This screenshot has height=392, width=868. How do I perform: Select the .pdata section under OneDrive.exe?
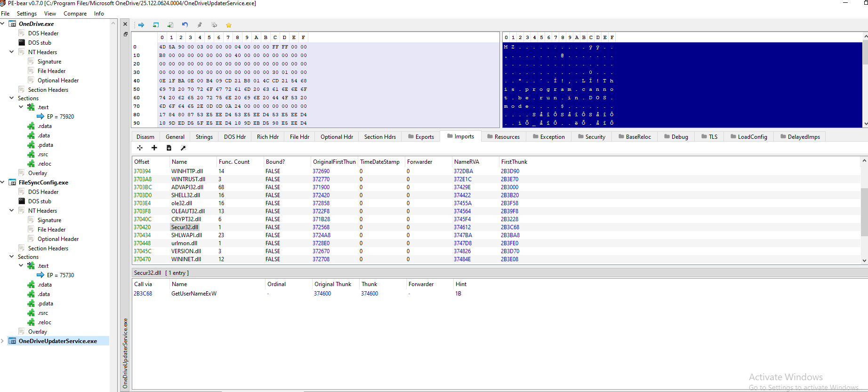point(45,144)
